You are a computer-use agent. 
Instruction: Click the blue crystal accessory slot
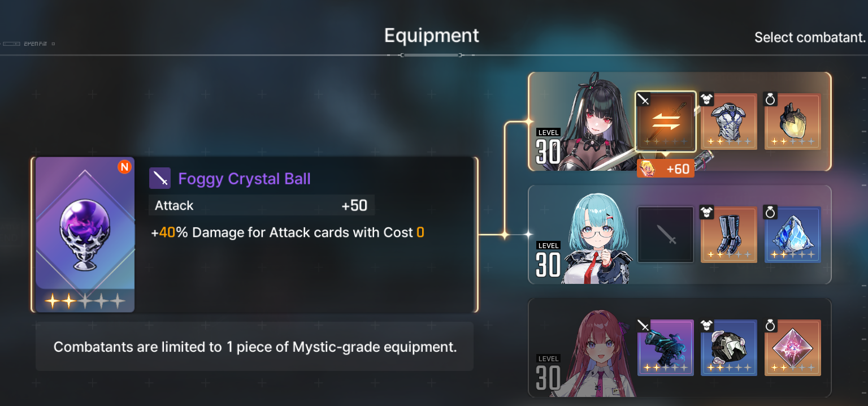(793, 235)
